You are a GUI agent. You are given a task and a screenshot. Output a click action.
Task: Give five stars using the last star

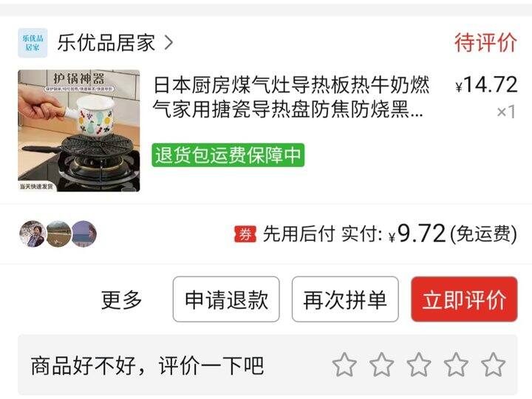[x=494, y=365]
